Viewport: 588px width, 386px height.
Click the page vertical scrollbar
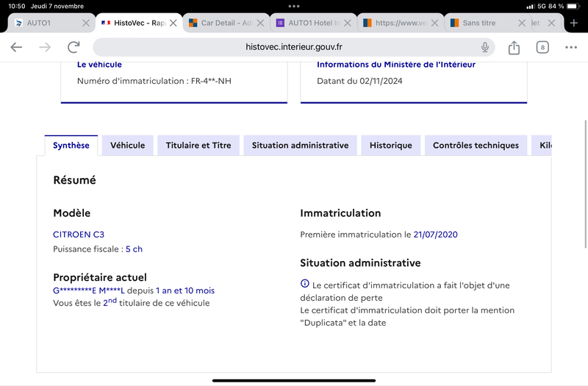click(x=585, y=184)
